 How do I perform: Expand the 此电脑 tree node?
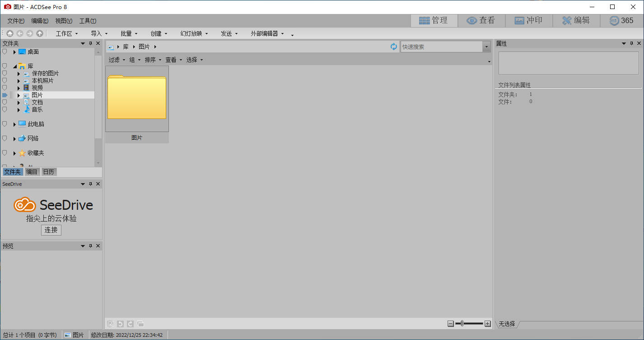[14, 124]
